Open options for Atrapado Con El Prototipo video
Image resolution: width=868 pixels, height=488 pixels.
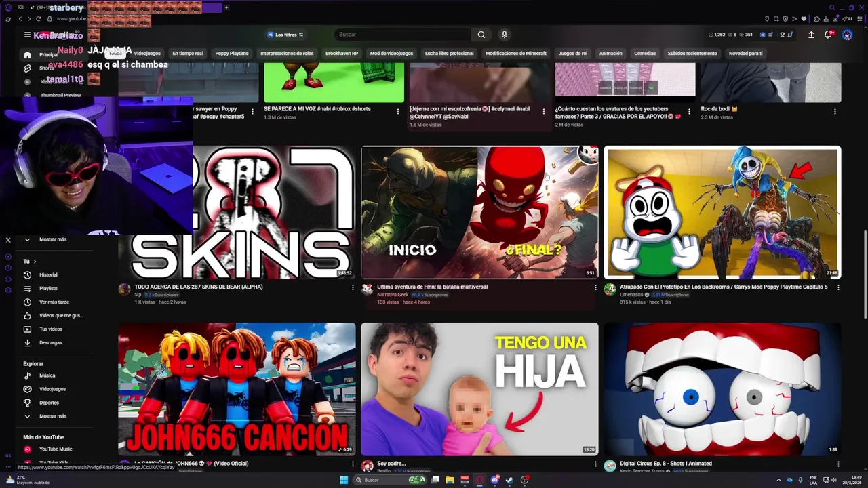pos(838,287)
